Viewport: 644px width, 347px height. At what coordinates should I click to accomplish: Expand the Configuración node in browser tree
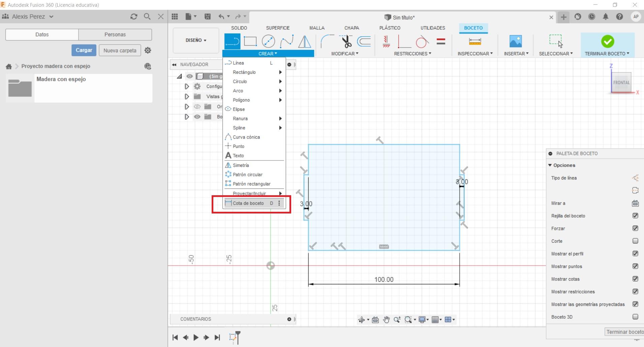tap(187, 87)
